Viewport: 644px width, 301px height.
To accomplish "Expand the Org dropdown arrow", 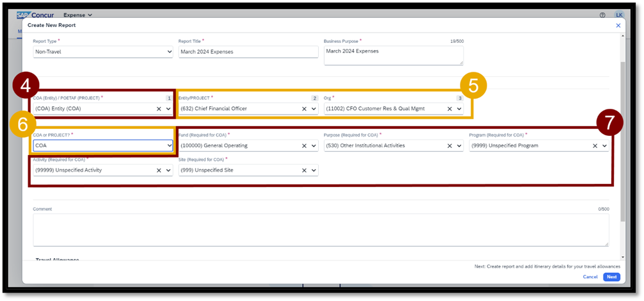I will [459, 109].
